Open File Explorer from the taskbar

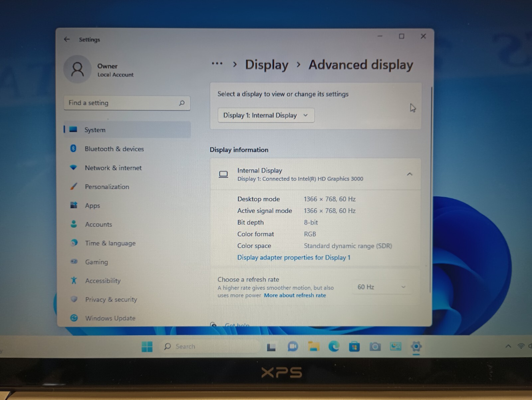[x=313, y=347]
